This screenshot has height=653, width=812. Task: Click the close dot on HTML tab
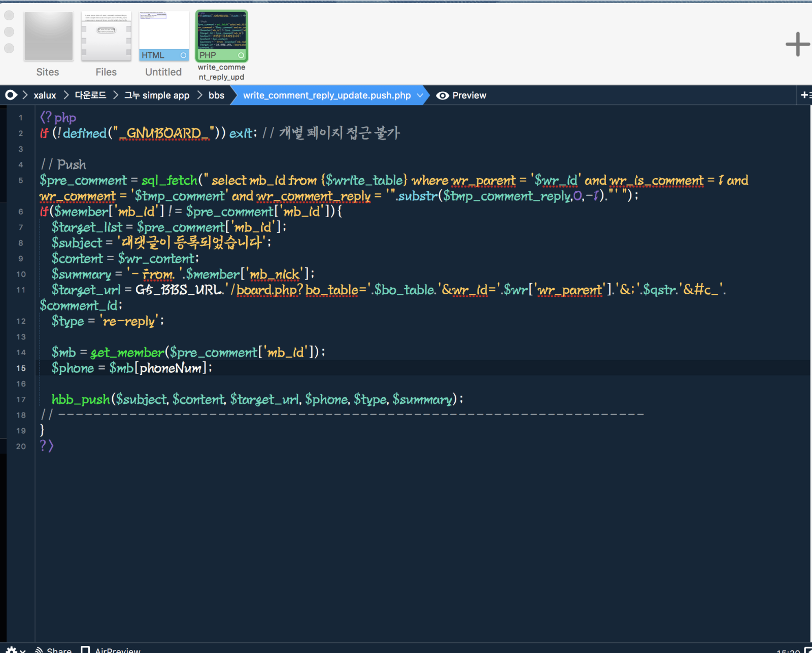[183, 55]
